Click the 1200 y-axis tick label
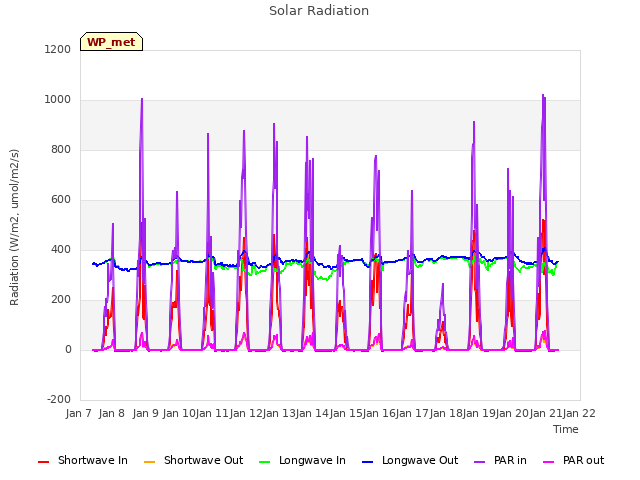Viewport: 640px width, 480px height. pos(58,49)
